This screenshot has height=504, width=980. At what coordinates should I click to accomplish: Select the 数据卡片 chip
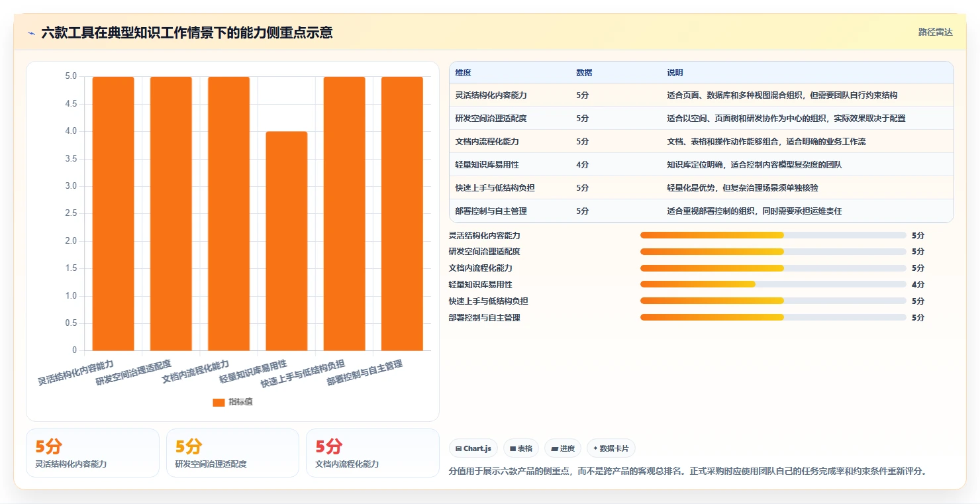click(611, 448)
